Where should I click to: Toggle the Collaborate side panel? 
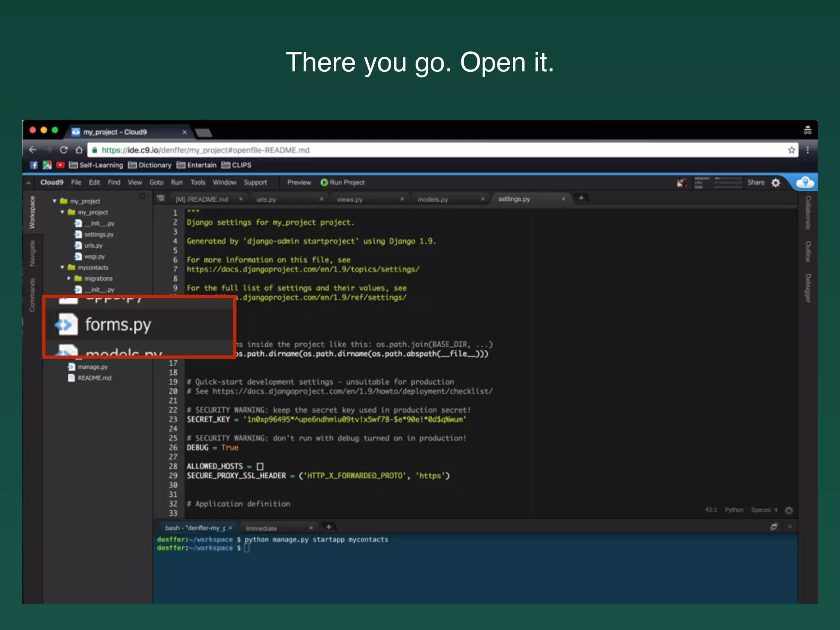[x=808, y=212]
